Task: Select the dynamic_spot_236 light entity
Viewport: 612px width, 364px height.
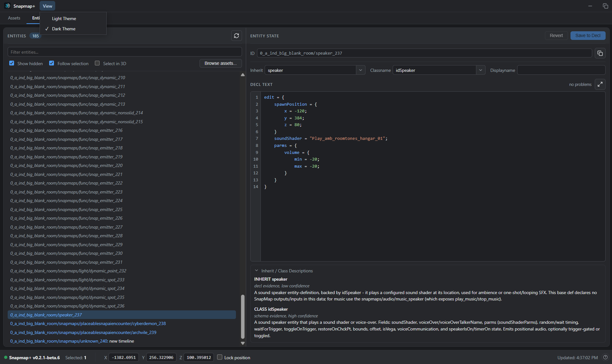Action: point(122,306)
